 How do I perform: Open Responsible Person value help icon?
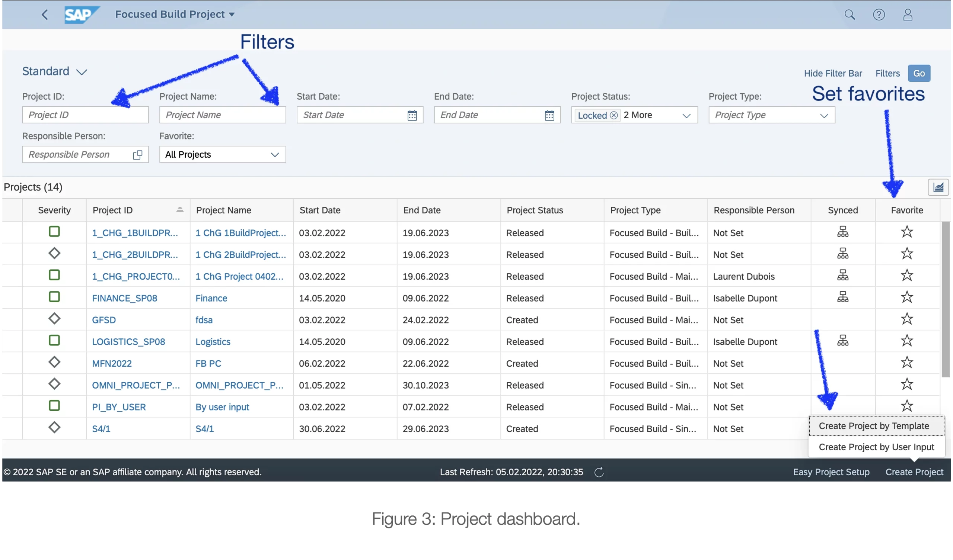[x=137, y=155]
